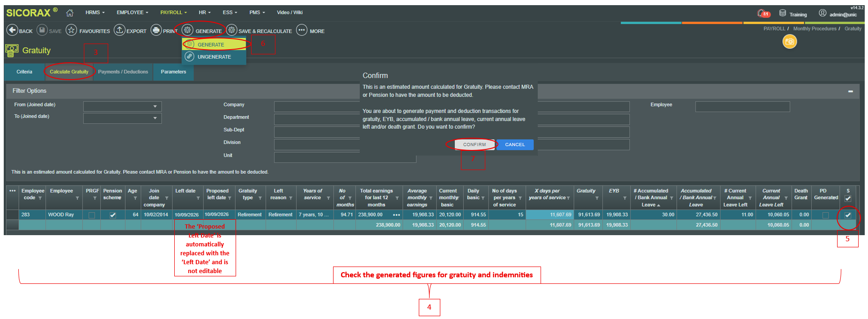
Task: Click the Save disk icon
Action: 42,30
